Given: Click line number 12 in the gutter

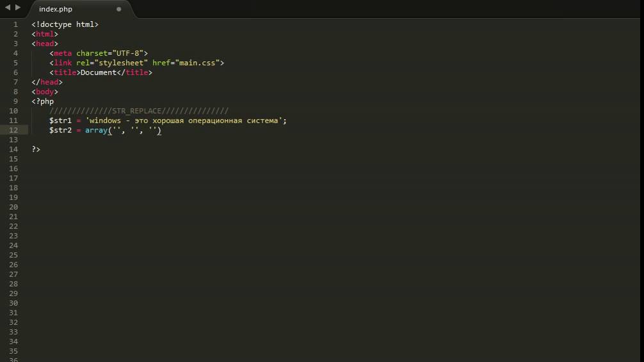Looking at the screenshot, I should click(13, 130).
